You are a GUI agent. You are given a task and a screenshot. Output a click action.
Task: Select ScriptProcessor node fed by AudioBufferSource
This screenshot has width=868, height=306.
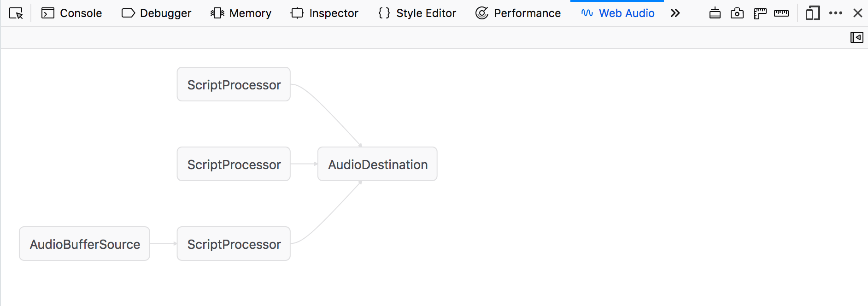234,244
